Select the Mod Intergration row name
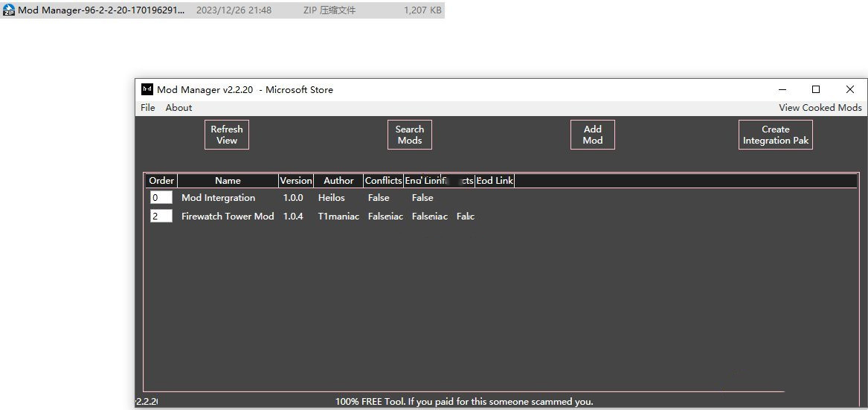 (x=218, y=198)
